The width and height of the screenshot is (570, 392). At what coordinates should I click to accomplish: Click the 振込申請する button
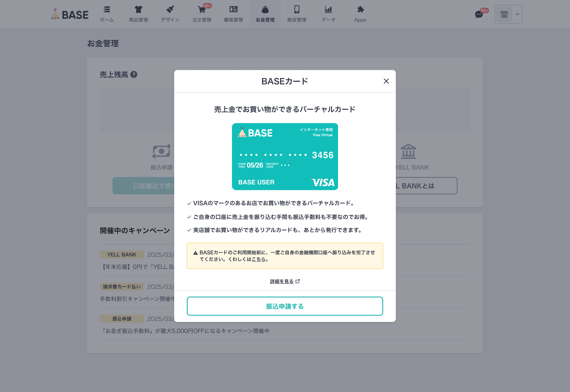pos(285,306)
